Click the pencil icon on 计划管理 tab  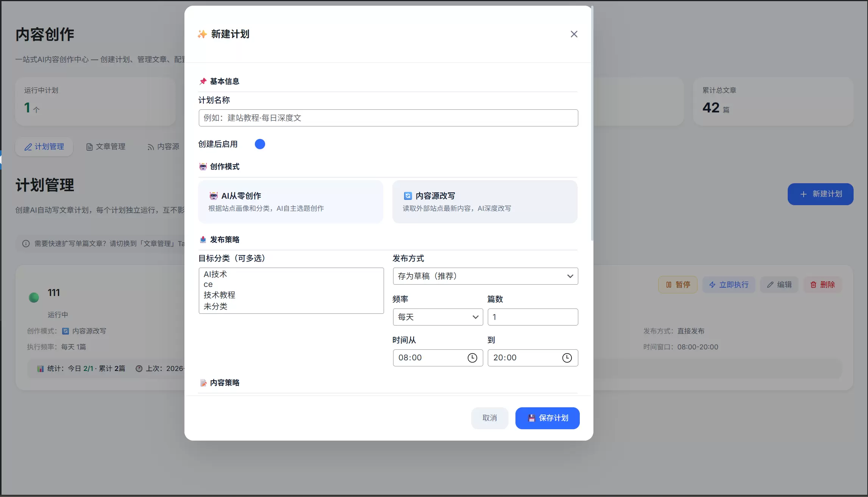point(28,147)
